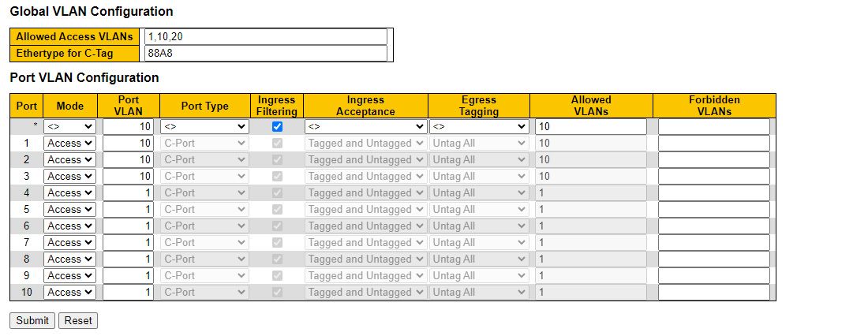
Task: Open Mode dropdown for port 6
Action: click(69, 226)
